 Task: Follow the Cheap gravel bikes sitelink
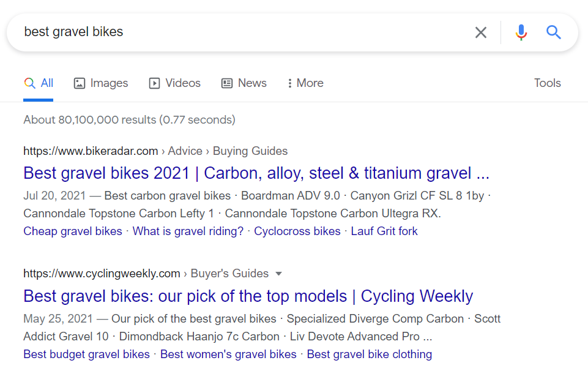click(73, 231)
